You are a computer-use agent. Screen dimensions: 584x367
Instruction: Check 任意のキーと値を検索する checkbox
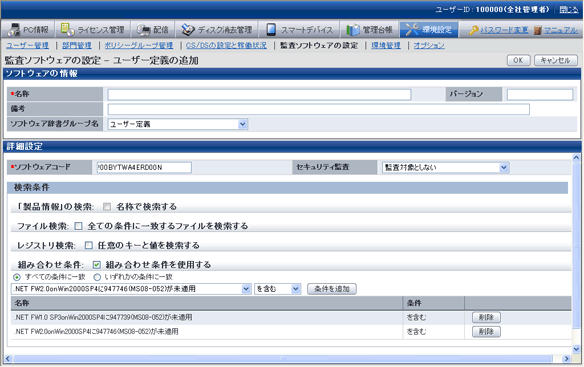(x=89, y=246)
